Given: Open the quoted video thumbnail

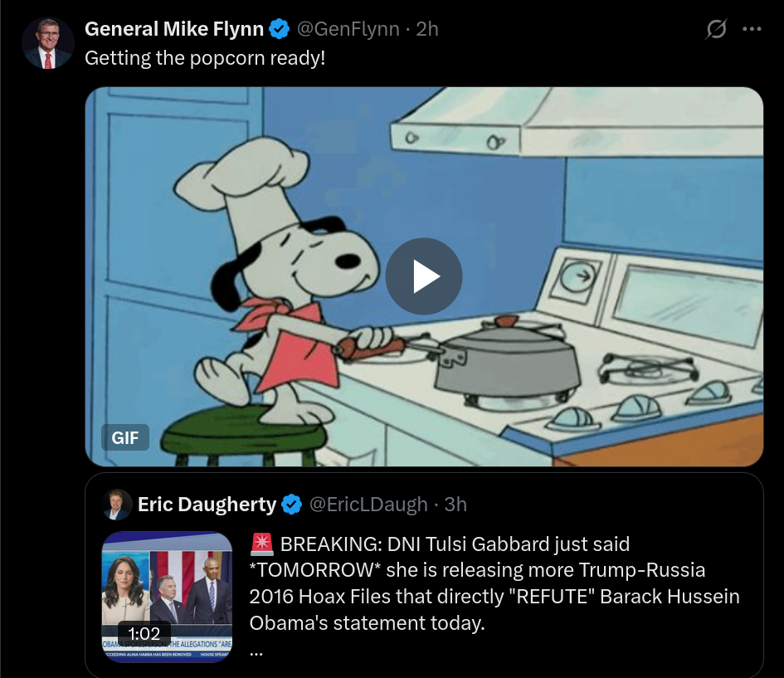Looking at the screenshot, I should (167, 597).
